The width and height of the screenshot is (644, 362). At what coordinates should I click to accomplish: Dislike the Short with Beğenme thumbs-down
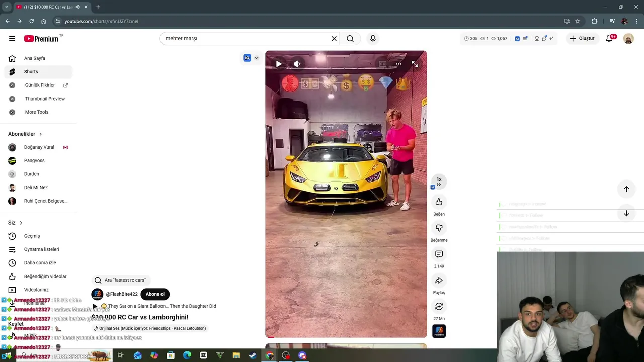439,228
